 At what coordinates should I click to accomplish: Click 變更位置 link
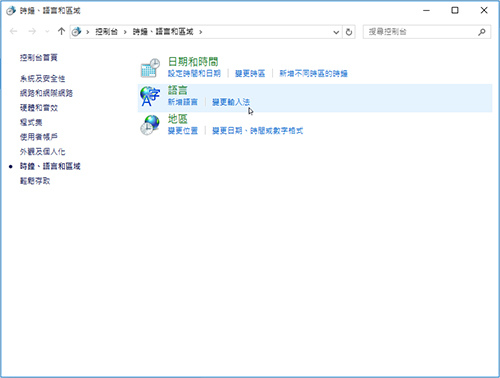tap(183, 131)
